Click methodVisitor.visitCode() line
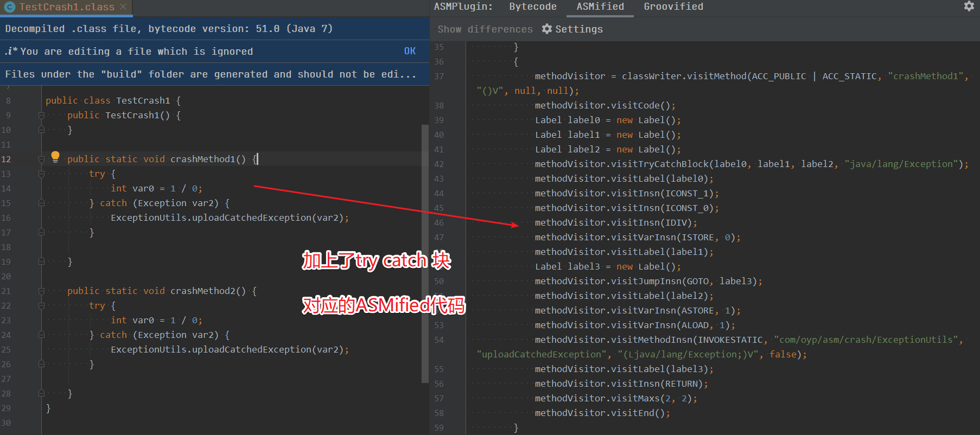The height and width of the screenshot is (435, 980). [x=605, y=105]
